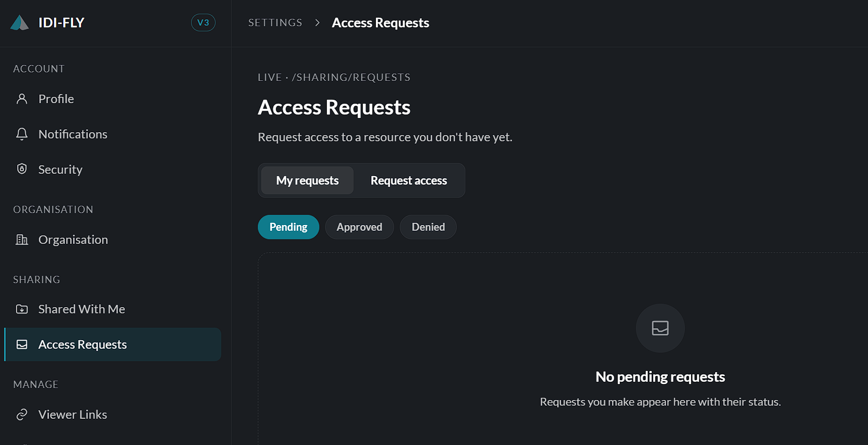Click the 'No pending requests' message
Viewport: 868px width, 445px height.
pyautogui.click(x=660, y=377)
